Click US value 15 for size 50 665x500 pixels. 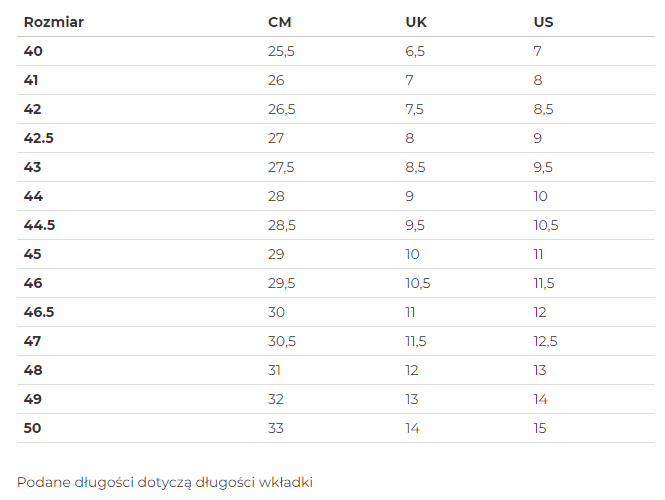click(540, 428)
